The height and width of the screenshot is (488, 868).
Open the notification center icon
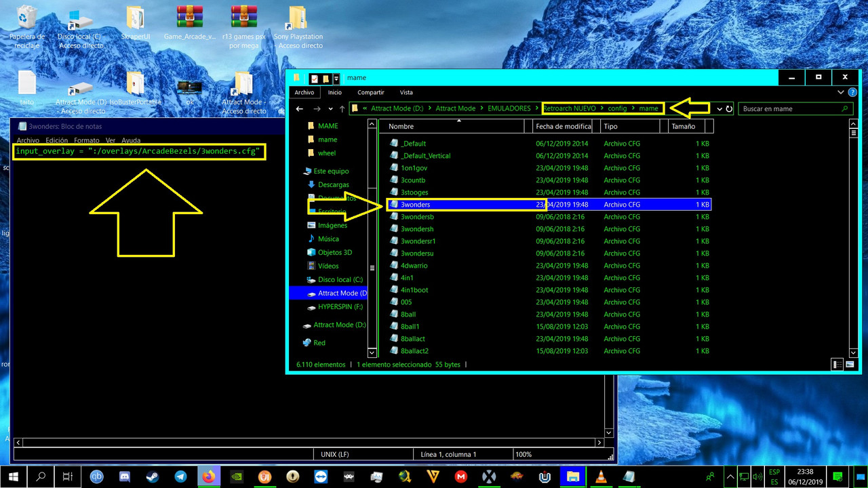(x=838, y=476)
